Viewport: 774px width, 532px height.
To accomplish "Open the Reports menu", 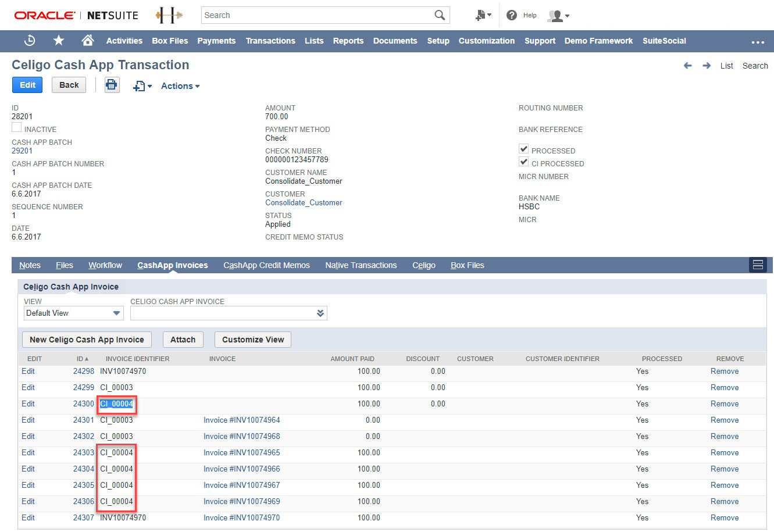I will pyautogui.click(x=348, y=41).
